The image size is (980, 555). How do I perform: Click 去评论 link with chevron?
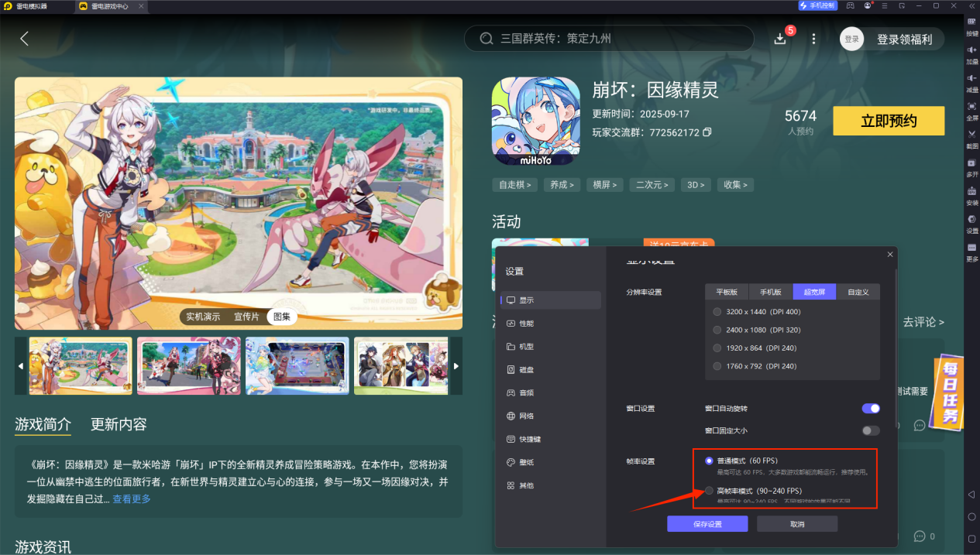pos(923,322)
